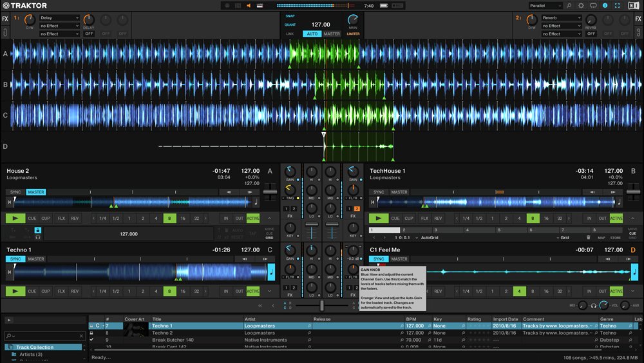644x363 pixels.
Task: Click the trash icon in deck B cue panel
Action: 588,237
